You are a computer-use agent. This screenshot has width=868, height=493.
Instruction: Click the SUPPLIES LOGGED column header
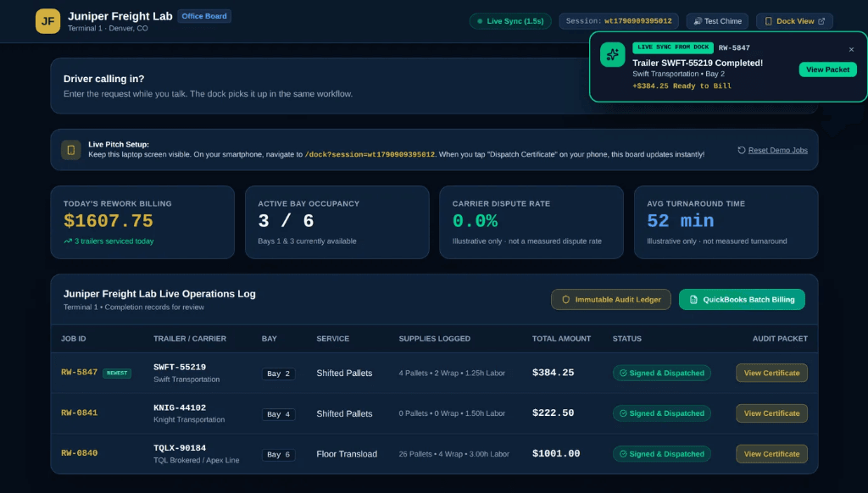point(435,339)
